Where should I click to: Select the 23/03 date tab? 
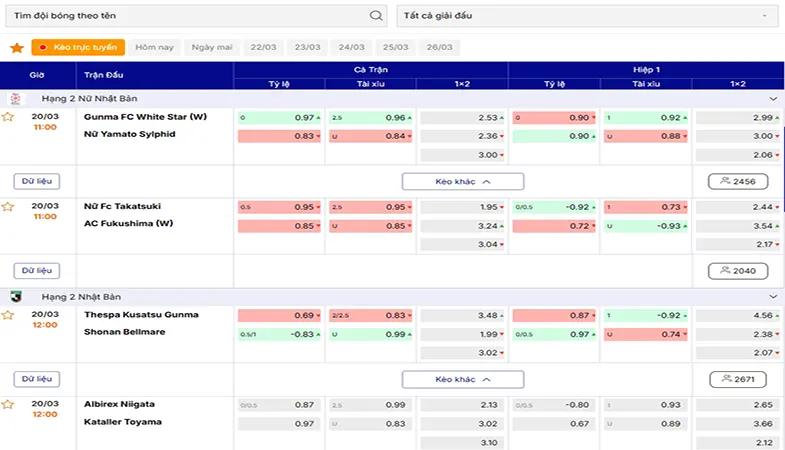(x=307, y=47)
